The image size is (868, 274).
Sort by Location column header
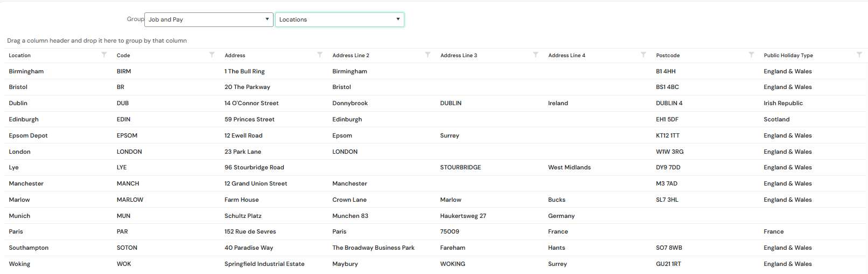click(x=20, y=56)
